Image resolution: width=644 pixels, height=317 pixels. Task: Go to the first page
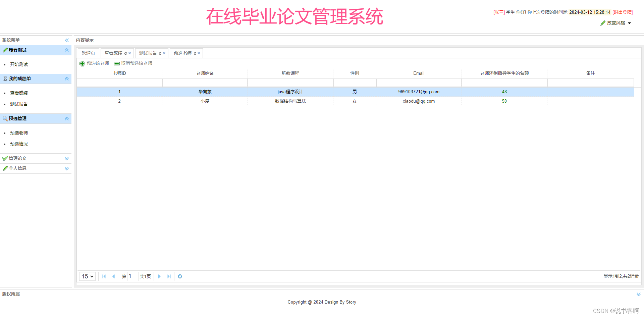click(x=104, y=276)
